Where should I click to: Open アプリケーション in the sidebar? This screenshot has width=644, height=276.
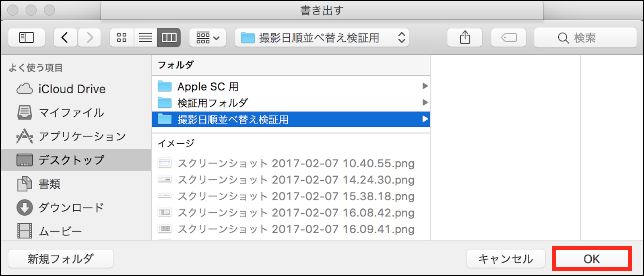click(82, 136)
